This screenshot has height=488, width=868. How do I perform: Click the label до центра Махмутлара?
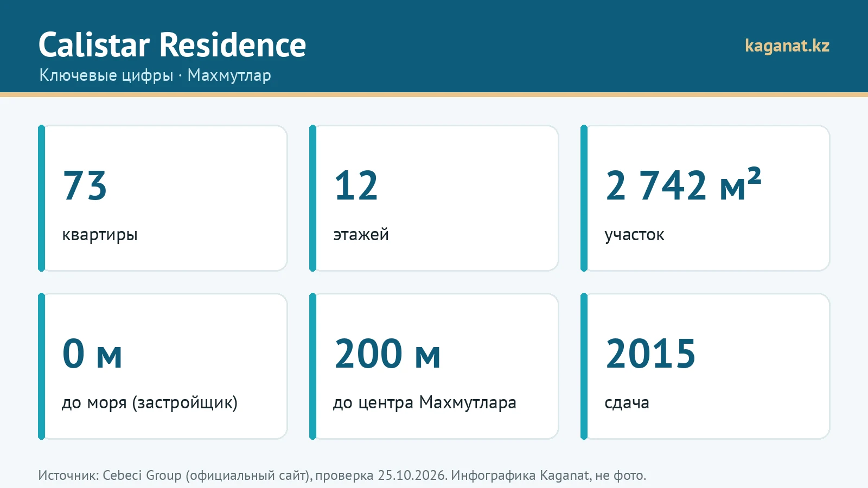pyautogui.click(x=425, y=403)
